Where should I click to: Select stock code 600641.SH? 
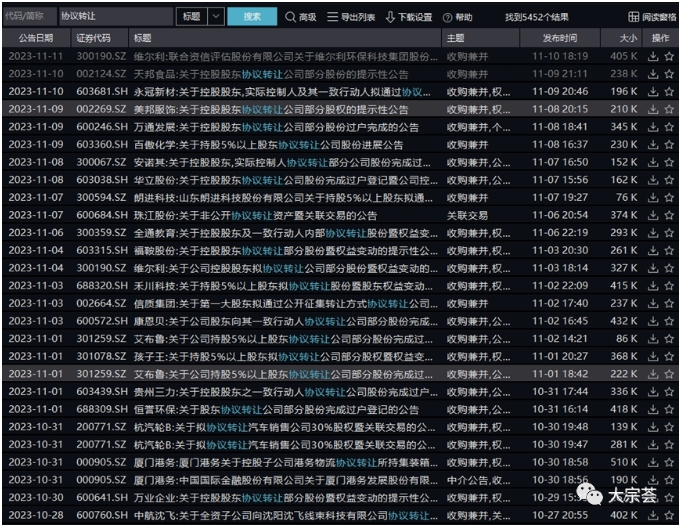coord(102,498)
